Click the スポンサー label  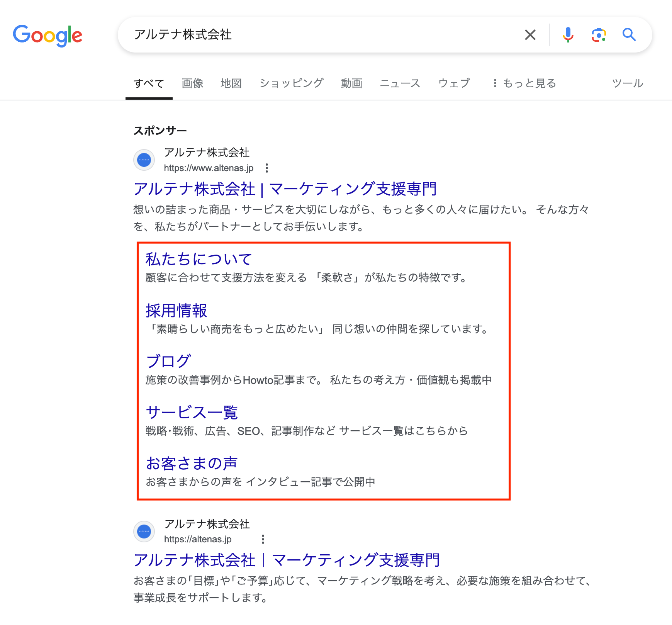(160, 131)
